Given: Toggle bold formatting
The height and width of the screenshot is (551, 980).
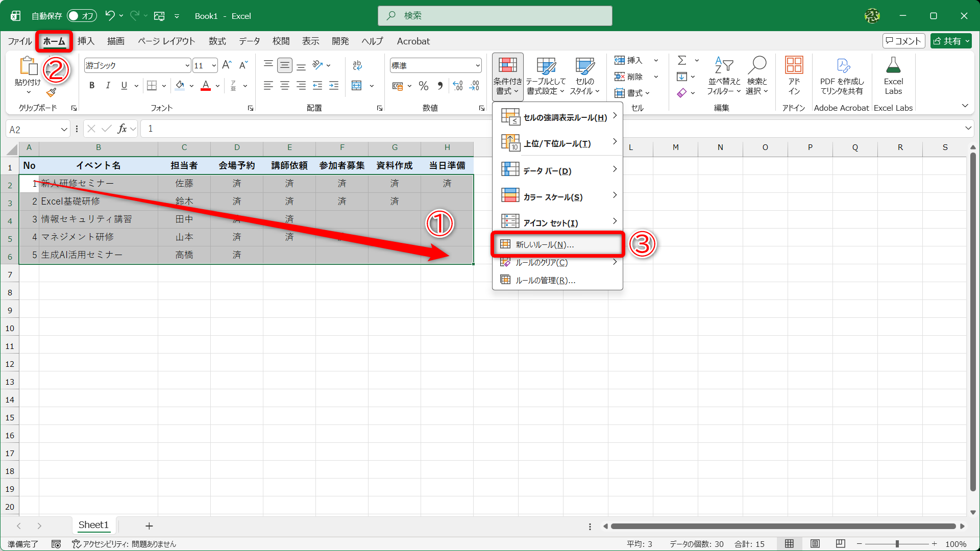Looking at the screenshot, I should (92, 86).
